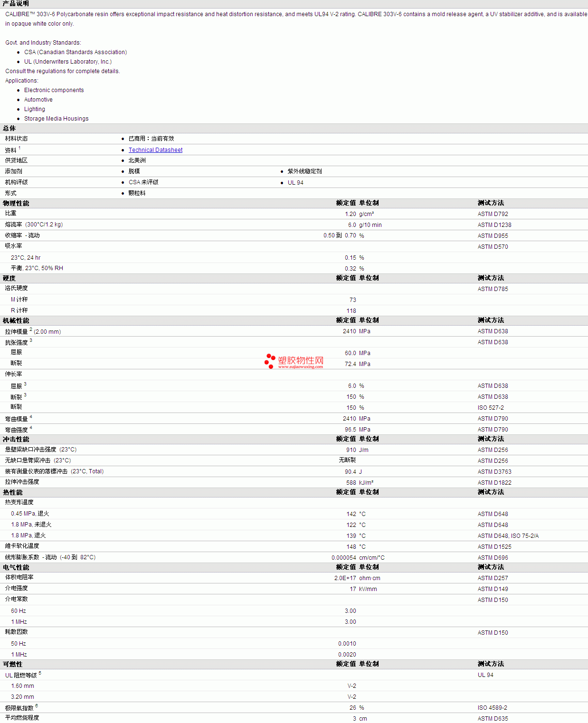Click the ASTM D955 test method
588x723 pixels.
click(493, 236)
